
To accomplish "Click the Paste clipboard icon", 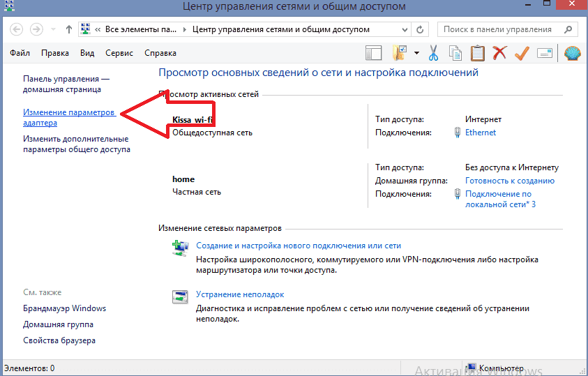I will [x=477, y=53].
